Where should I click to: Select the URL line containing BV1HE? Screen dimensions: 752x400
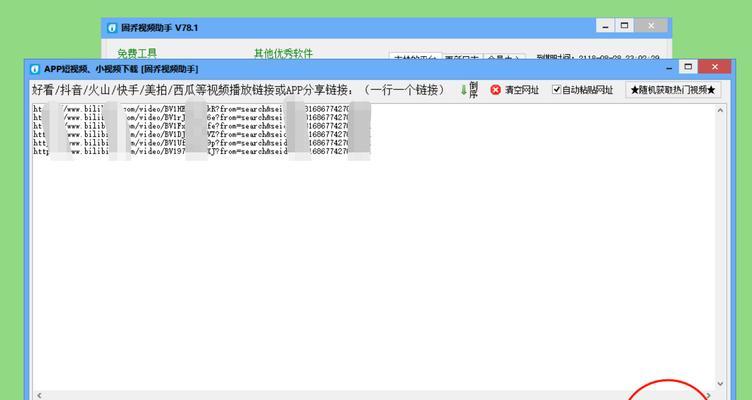pyautogui.click(x=201, y=109)
